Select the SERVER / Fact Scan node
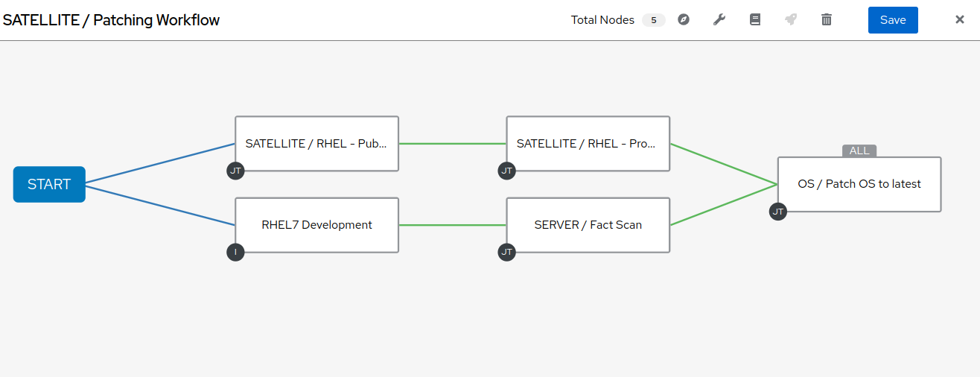The height and width of the screenshot is (377, 980). pyautogui.click(x=588, y=225)
